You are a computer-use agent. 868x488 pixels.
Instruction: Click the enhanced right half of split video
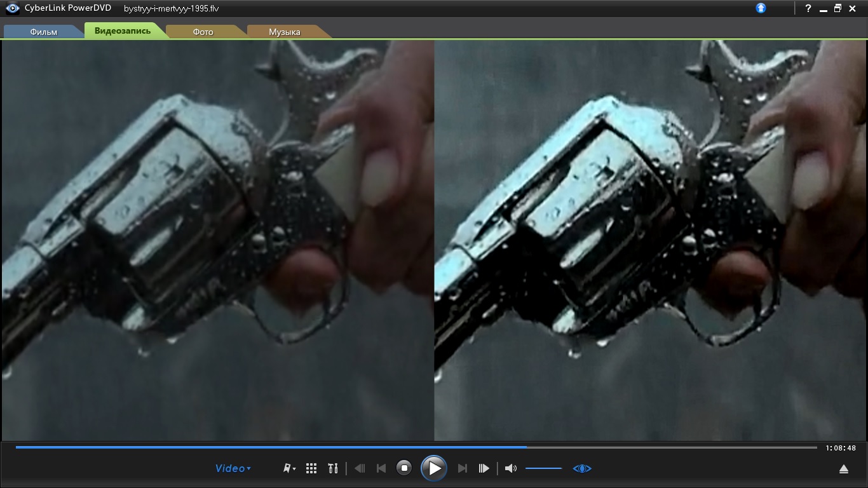pyautogui.click(x=650, y=240)
